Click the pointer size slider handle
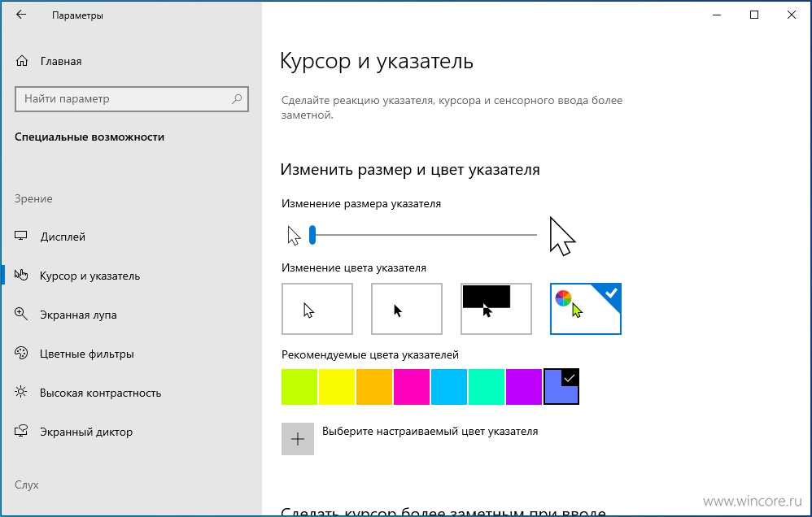The height and width of the screenshot is (517, 812). click(311, 234)
